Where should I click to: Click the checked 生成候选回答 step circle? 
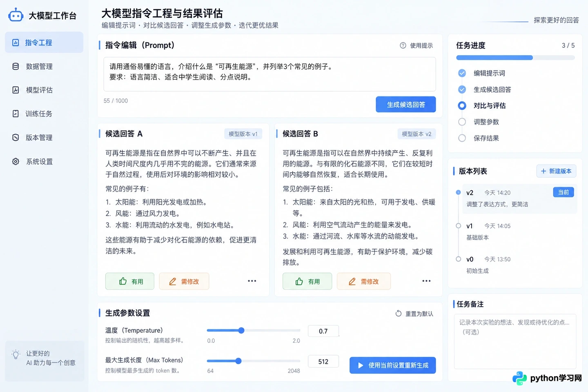[x=462, y=89]
